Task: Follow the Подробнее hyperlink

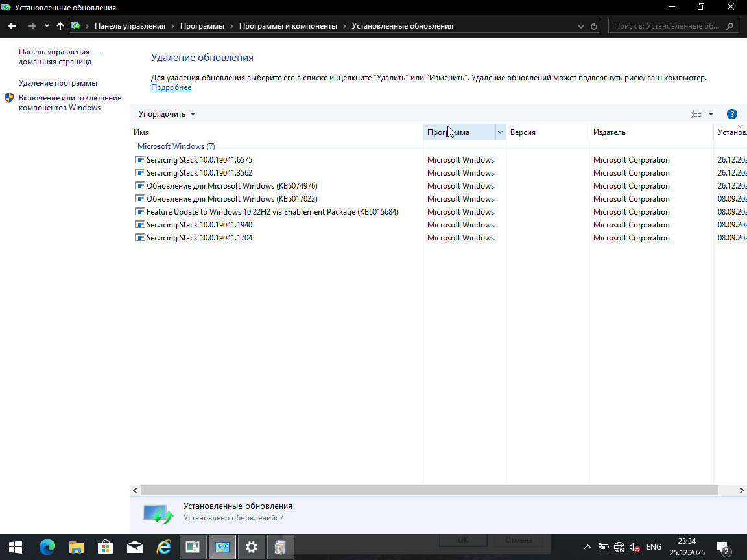Action: [x=171, y=87]
